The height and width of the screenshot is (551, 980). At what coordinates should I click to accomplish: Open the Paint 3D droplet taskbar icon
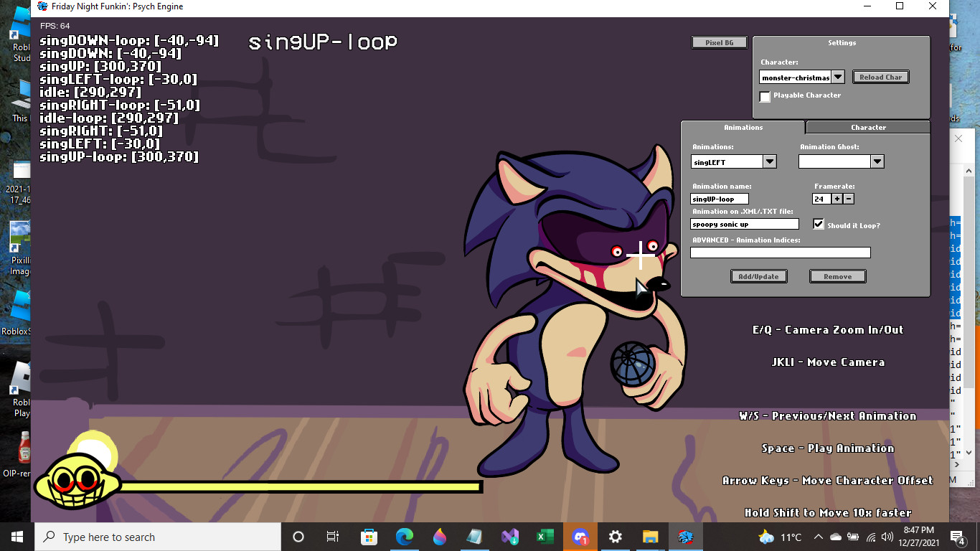(x=440, y=537)
